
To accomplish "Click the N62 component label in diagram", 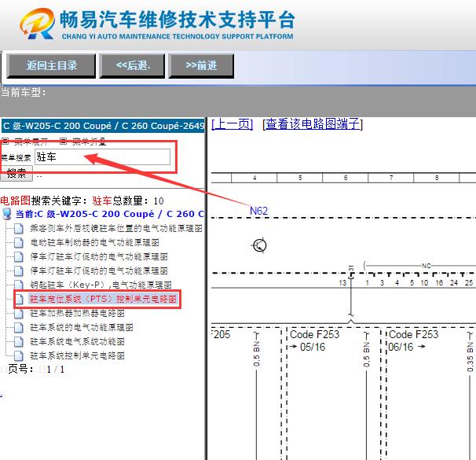I will point(258,211).
